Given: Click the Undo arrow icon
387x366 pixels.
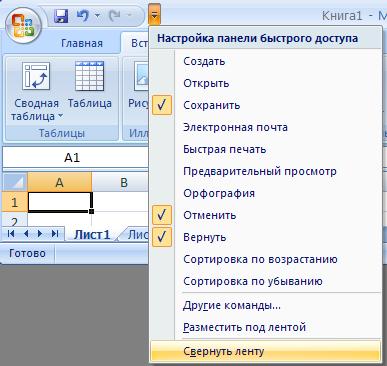Looking at the screenshot, I should click(82, 15).
